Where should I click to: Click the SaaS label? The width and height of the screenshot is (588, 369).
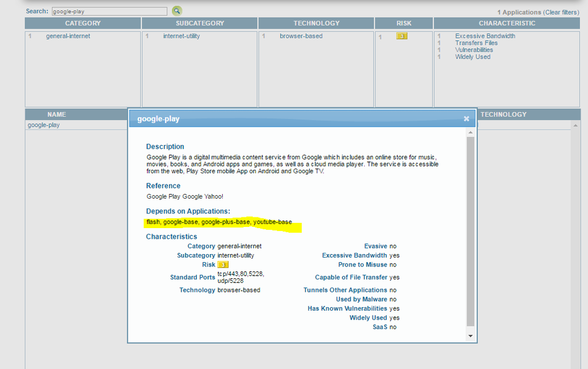[x=380, y=327]
